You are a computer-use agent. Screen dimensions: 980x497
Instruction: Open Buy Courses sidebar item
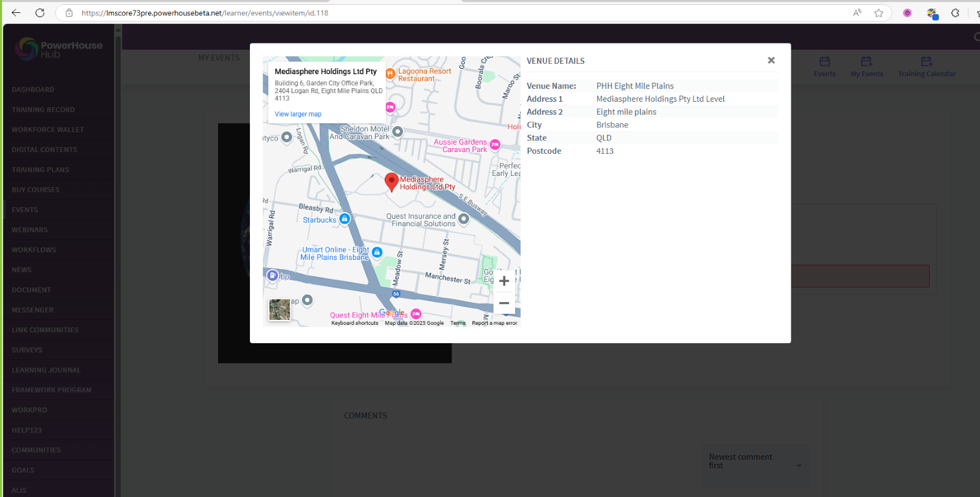coord(36,190)
